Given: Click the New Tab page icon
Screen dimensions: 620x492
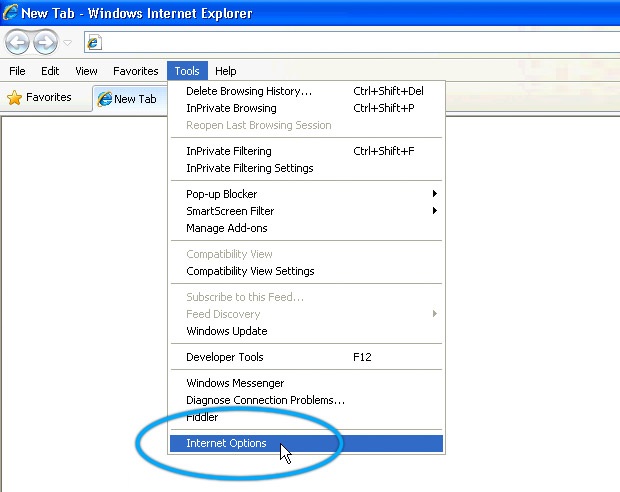Looking at the screenshot, I should click(104, 99).
